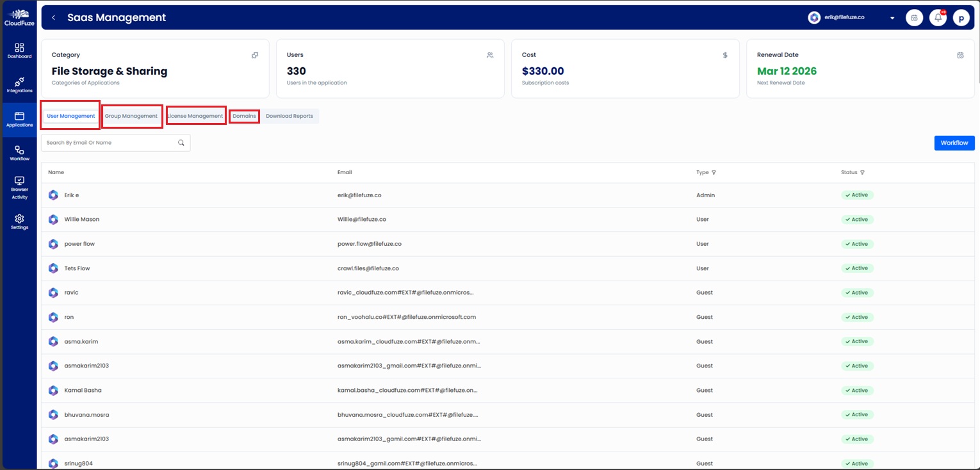Go back using the header back arrow
Screen dimensions: 980x470
tap(53, 17)
